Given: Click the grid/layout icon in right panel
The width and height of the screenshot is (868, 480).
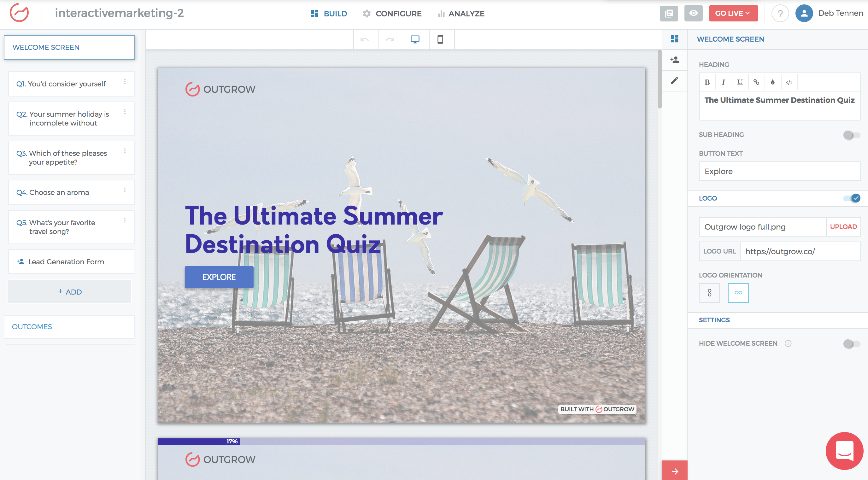Looking at the screenshot, I should (675, 39).
